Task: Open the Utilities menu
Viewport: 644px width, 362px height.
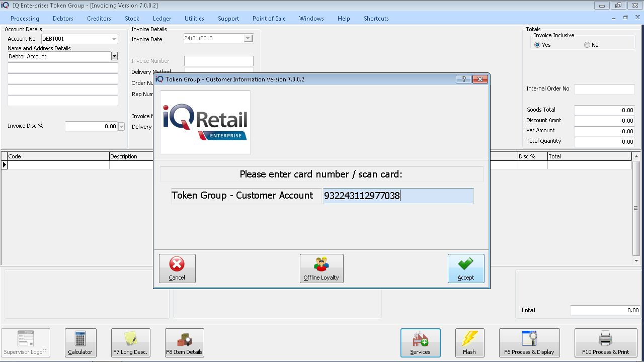Action: point(194,19)
